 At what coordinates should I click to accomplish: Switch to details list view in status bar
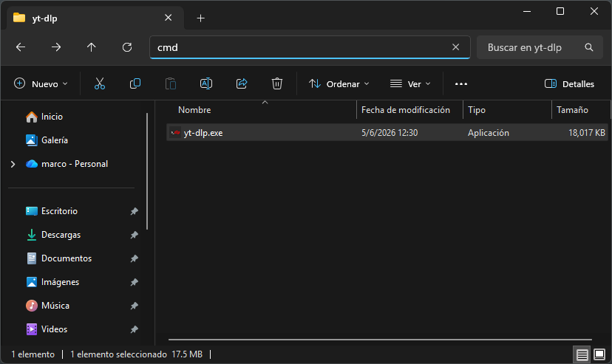coord(582,354)
